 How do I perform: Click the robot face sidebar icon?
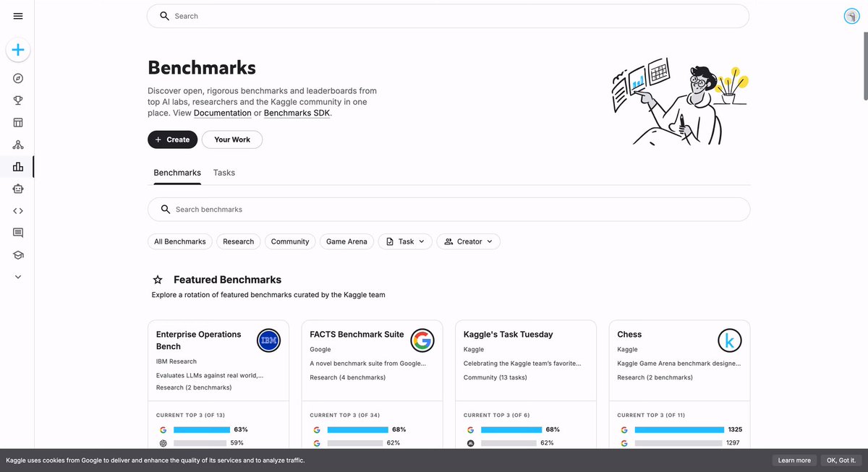18,189
